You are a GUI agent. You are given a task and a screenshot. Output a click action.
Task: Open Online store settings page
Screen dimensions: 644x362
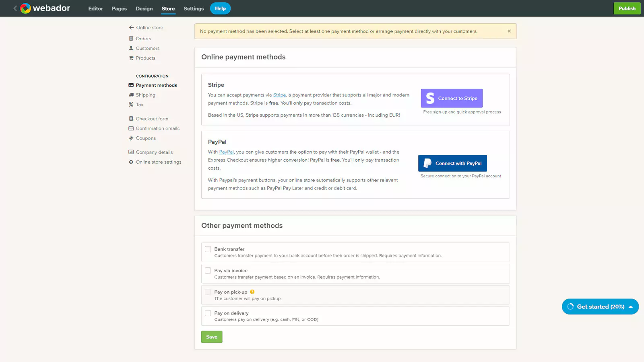click(159, 162)
